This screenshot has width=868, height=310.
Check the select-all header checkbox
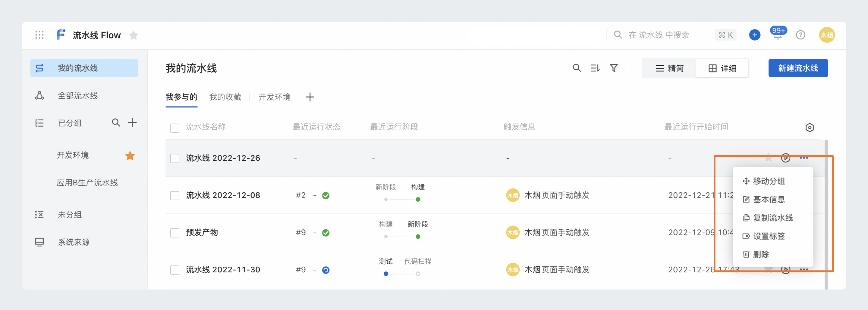coord(175,128)
